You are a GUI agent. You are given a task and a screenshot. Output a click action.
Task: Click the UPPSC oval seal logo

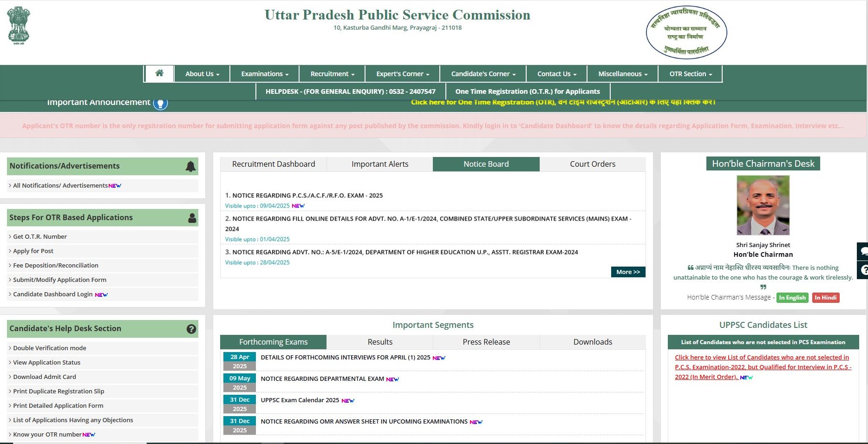point(686,33)
